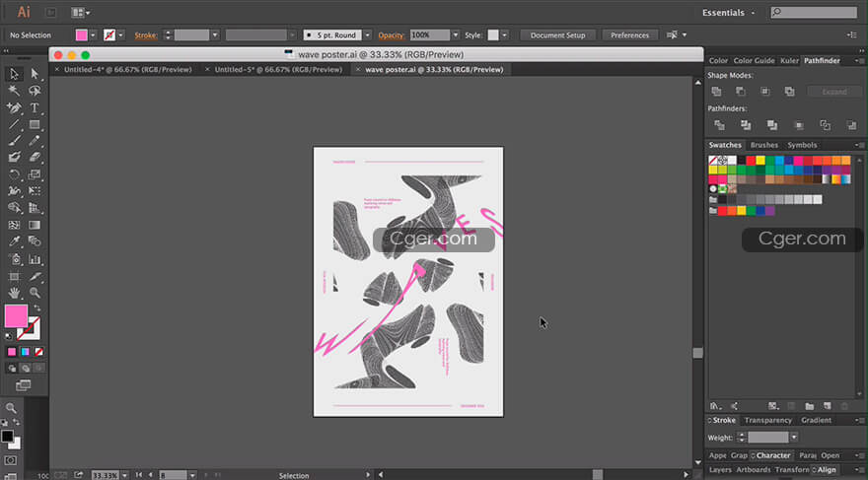This screenshot has width=868, height=480.
Task: Select the Hand tool
Action: click(15, 293)
